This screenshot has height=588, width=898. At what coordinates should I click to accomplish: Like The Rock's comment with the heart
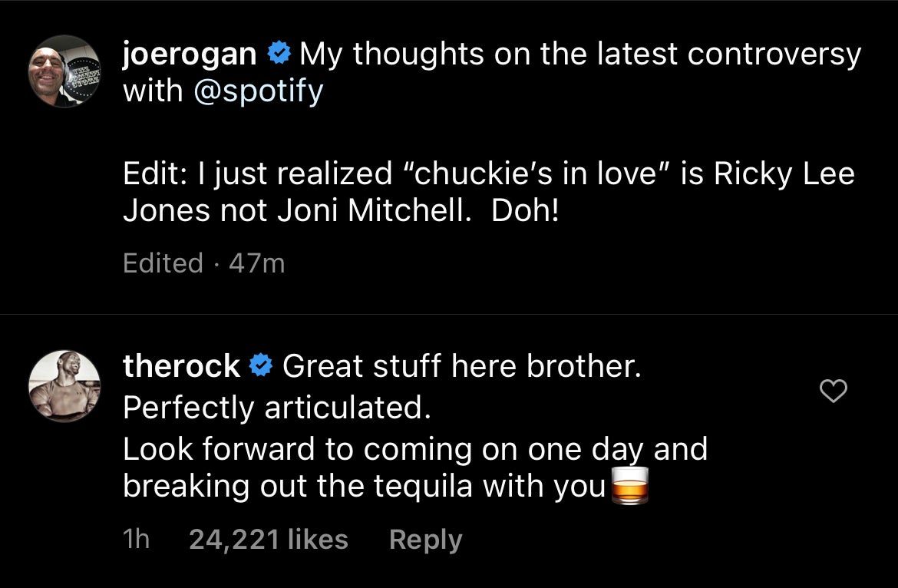pos(834,391)
